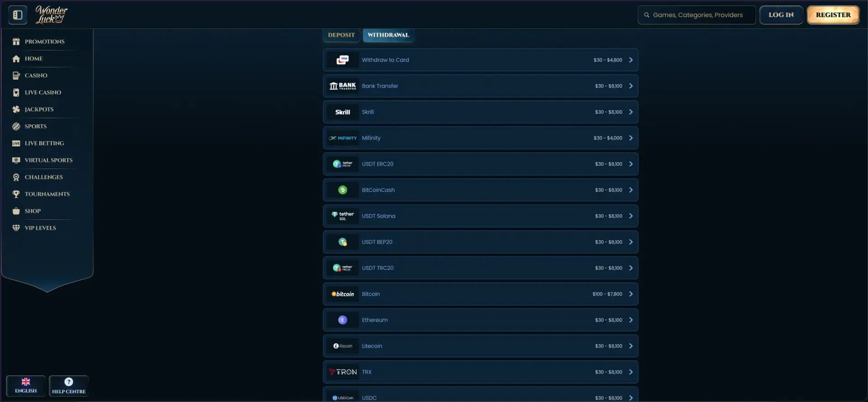The image size is (868, 402).
Task: Click the Live Betting icon
Action: tap(16, 143)
